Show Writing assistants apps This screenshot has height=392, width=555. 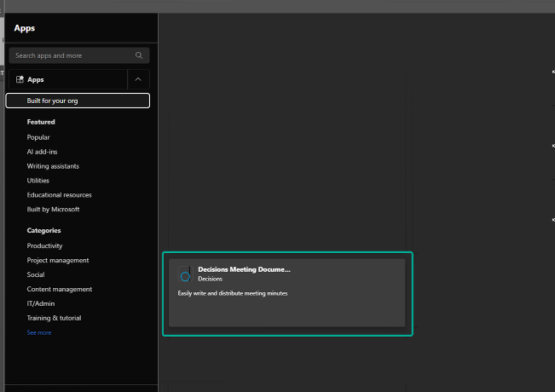(x=53, y=166)
